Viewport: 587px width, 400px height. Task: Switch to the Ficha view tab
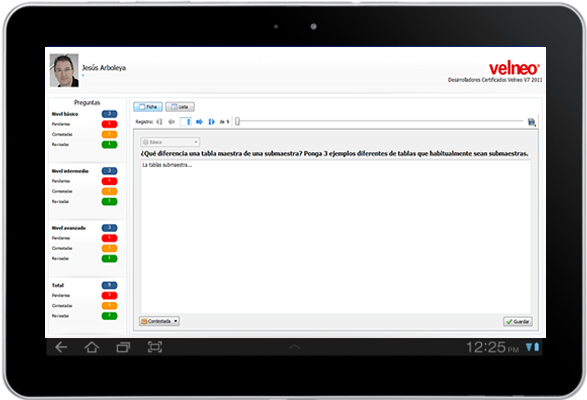tap(148, 107)
